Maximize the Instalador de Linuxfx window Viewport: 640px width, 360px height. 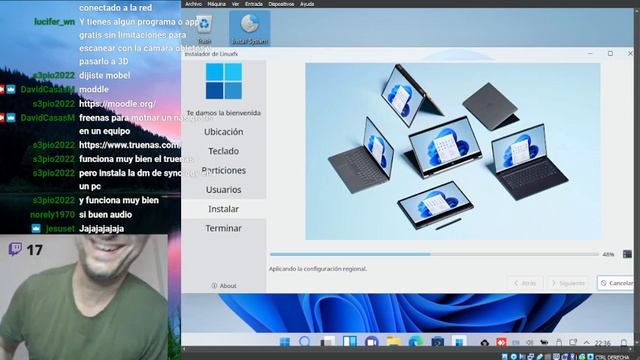(610, 53)
